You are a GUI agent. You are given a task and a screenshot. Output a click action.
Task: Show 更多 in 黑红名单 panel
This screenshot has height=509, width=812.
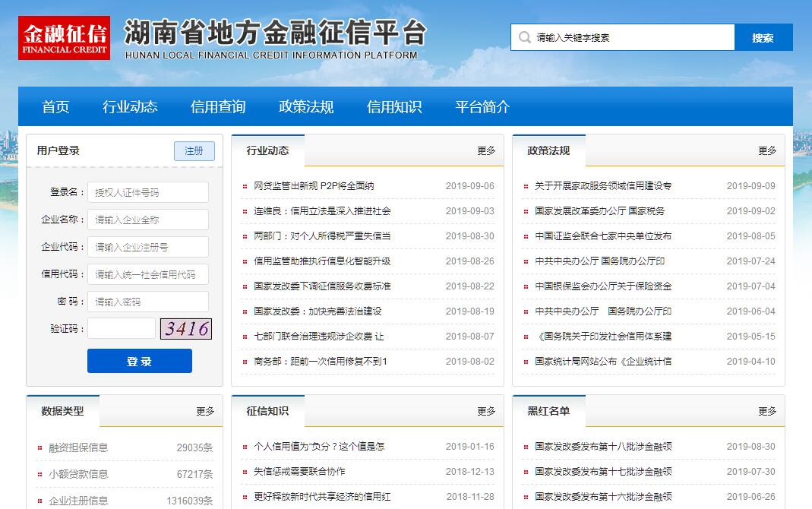pos(767,411)
